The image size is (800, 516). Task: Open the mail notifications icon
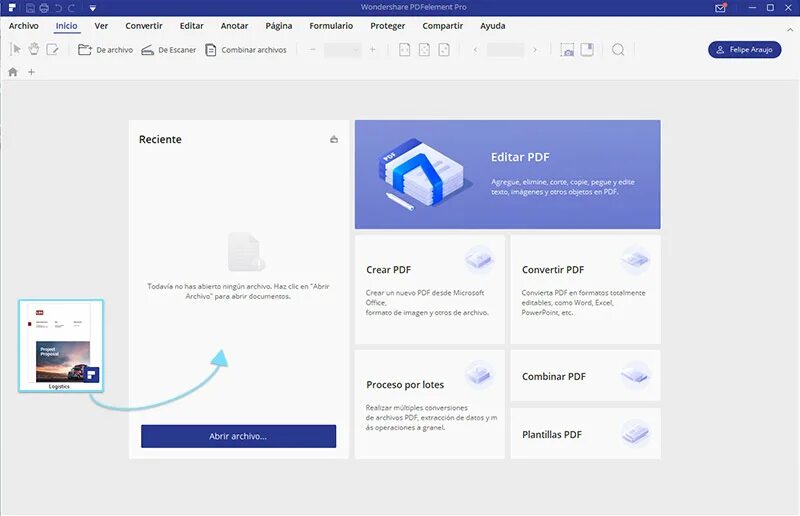click(x=720, y=8)
